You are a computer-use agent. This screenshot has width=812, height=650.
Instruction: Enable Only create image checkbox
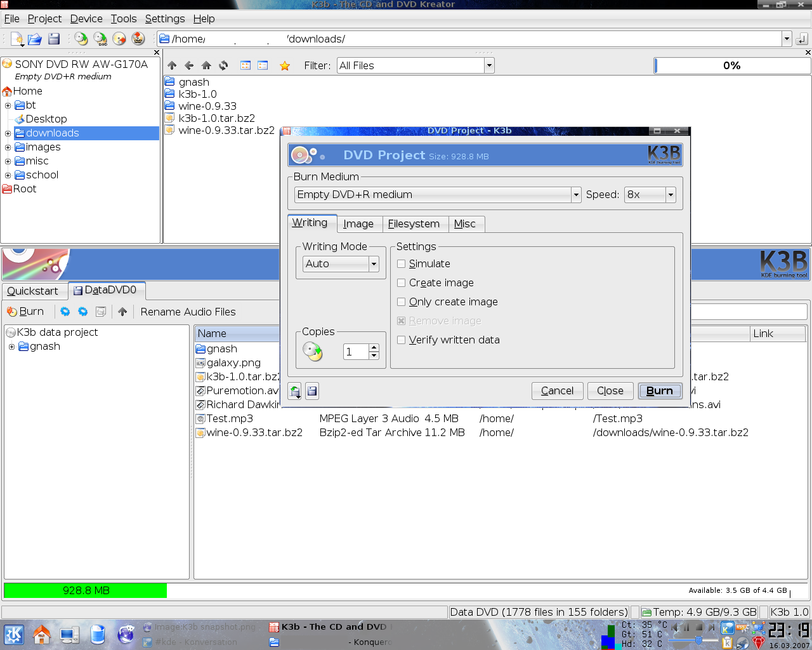pos(401,302)
